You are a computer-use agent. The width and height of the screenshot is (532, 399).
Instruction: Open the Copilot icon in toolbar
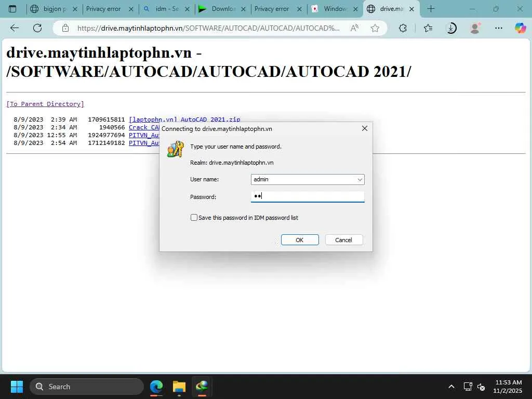(520, 28)
